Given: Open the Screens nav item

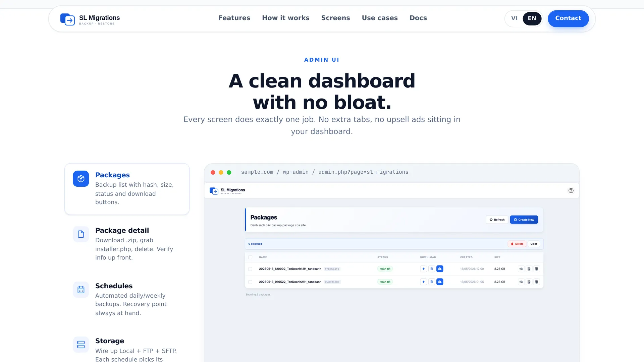Looking at the screenshot, I should (x=335, y=18).
